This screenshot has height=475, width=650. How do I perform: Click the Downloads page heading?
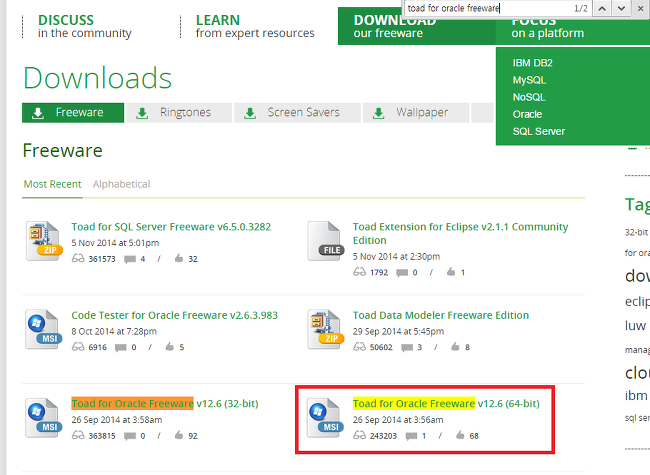pyautogui.click(x=97, y=78)
